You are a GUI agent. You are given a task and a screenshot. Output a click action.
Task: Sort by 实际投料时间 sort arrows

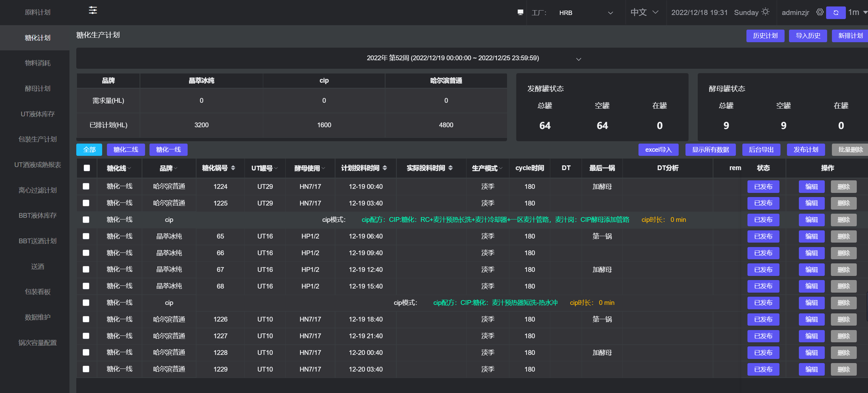coord(451,168)
